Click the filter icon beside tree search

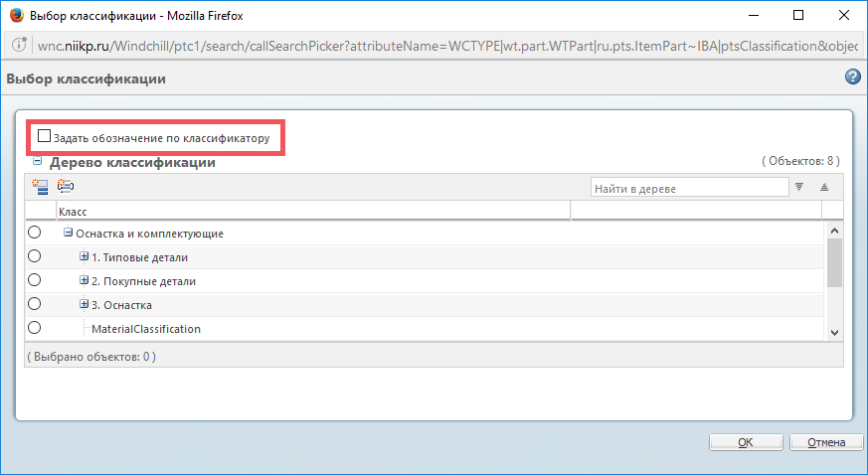pyautogui.click(x=798, y=187)
